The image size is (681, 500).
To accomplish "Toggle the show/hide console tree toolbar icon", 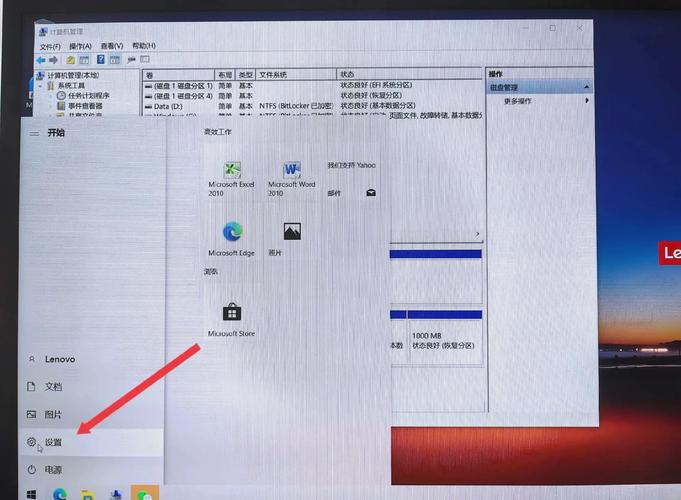I will coord(84,60).
